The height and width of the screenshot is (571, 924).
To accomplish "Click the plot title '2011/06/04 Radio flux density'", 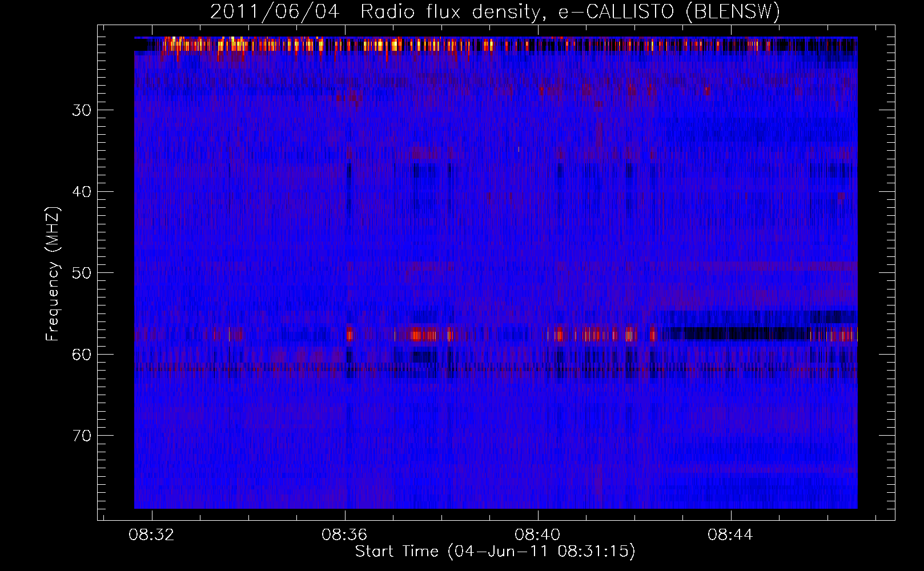I will click(495, 12).
